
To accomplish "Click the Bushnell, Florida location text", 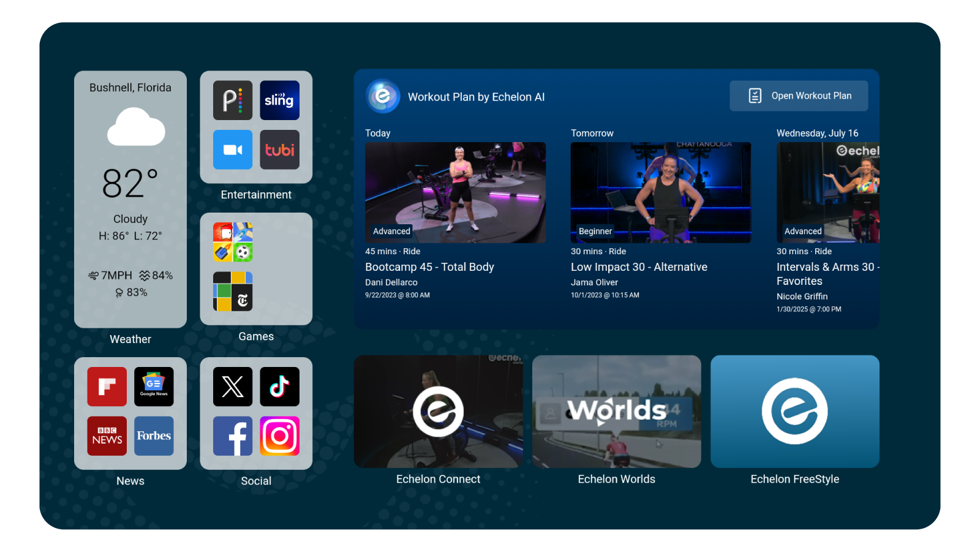I will pos(130,88).
